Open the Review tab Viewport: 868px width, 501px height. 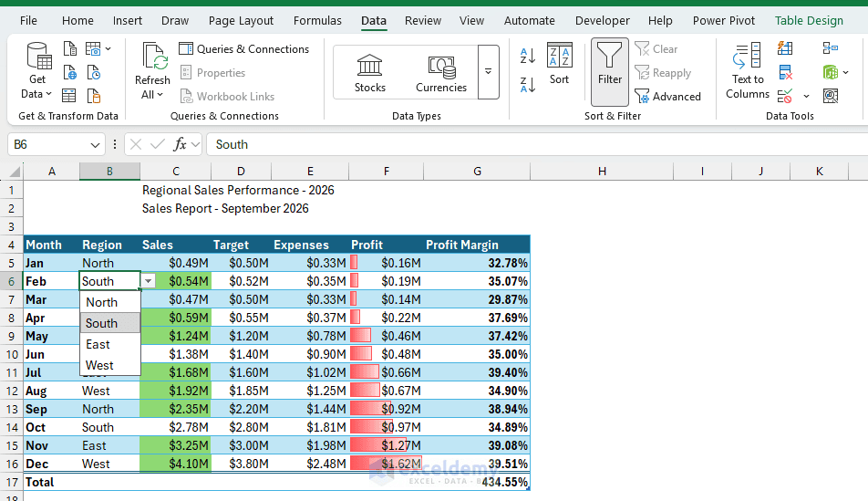pyautogui.click(x=423, y=20)
